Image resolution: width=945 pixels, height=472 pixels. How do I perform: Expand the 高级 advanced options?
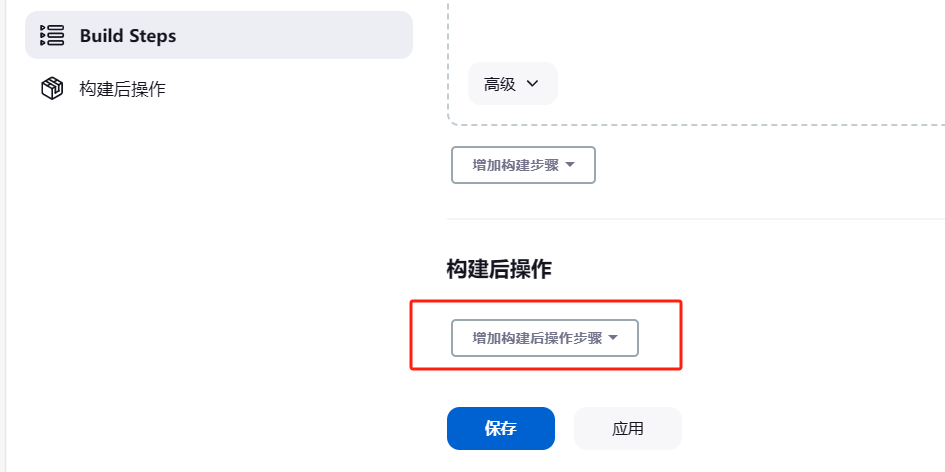(513, 84)
